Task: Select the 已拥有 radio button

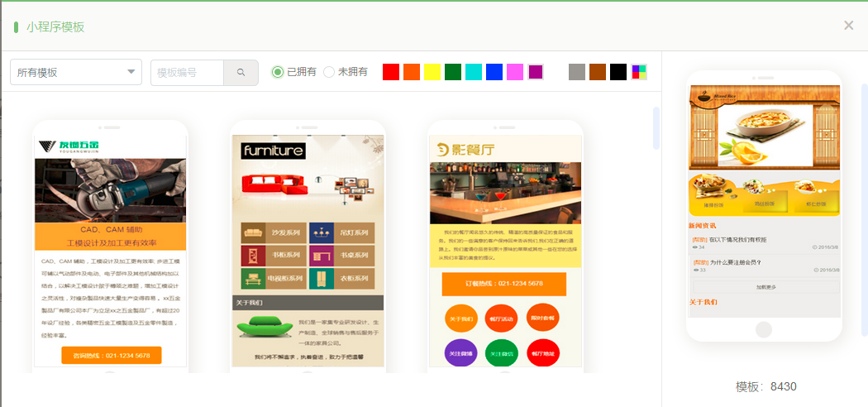Action: pyautogui.click(x=278, y=72)
